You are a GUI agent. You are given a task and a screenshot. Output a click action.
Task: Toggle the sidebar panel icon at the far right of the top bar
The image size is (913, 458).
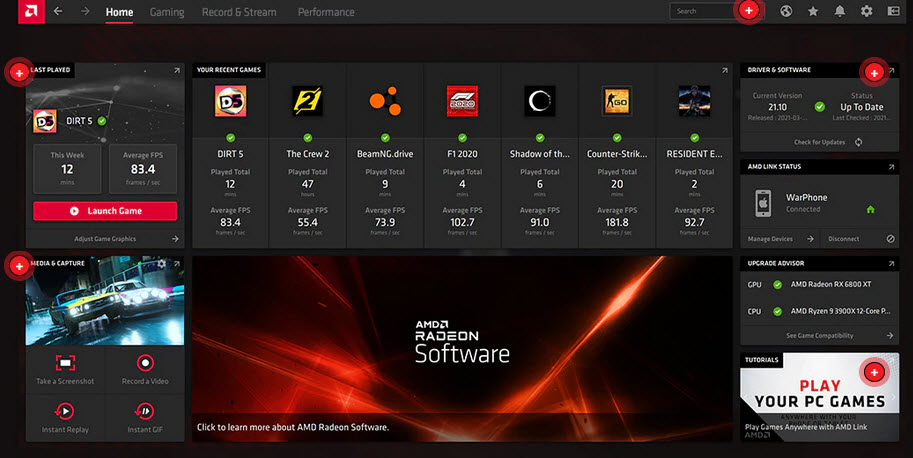click(894, 11)
